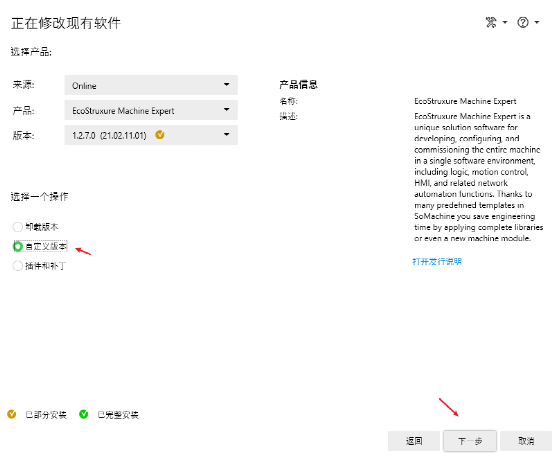Select the 自定义版本 radio button
This screenshot has width=554, height=460.
click(17, 246)
